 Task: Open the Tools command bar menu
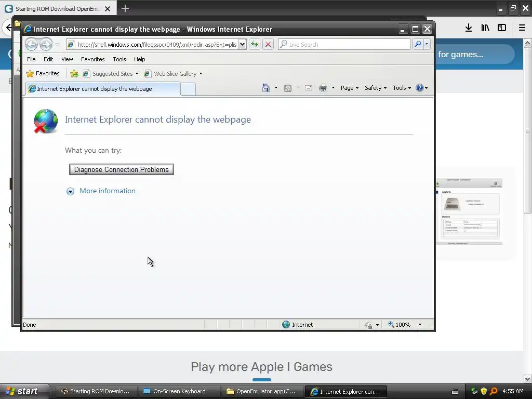click(x=402, y=88)
